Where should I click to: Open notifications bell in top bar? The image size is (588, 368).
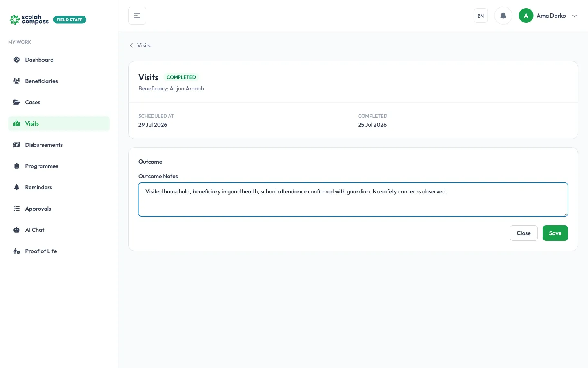503,16
